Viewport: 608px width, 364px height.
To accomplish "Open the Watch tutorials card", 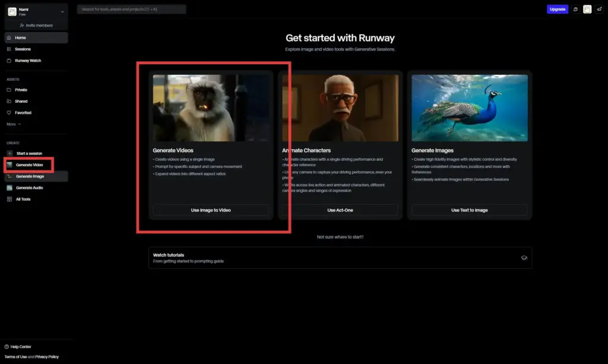I will coord(340,258).
